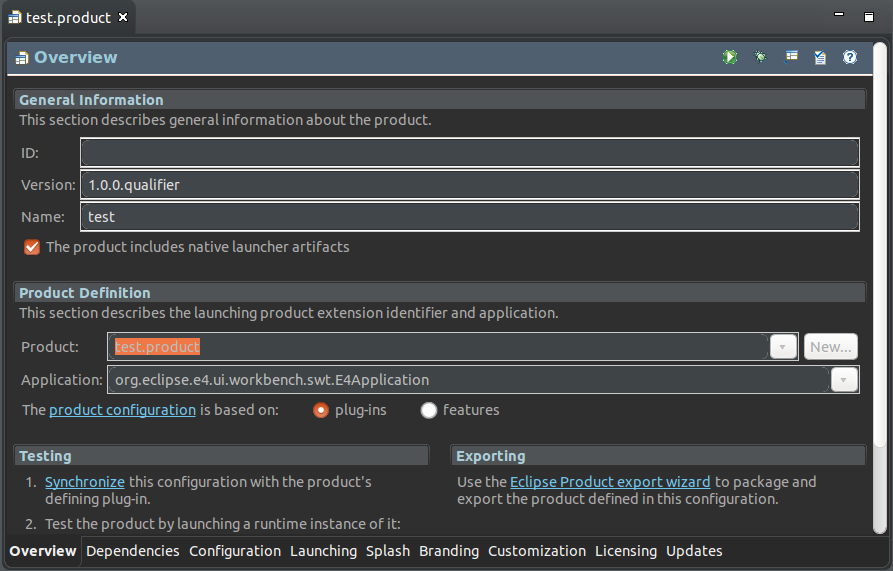Switch to the Dependencies tab
The image size is (893, 571).
133,551
